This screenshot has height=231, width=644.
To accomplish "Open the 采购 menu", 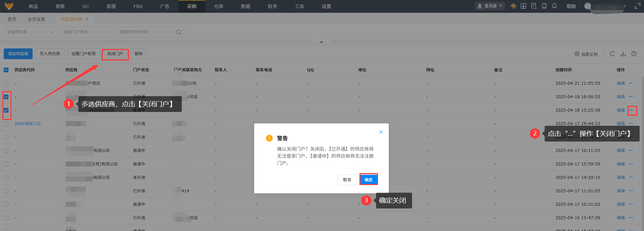I will (x=192, y=6).
